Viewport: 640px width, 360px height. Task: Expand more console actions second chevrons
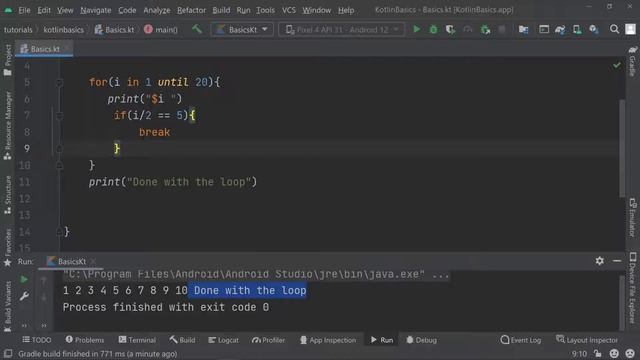point(44,326)
